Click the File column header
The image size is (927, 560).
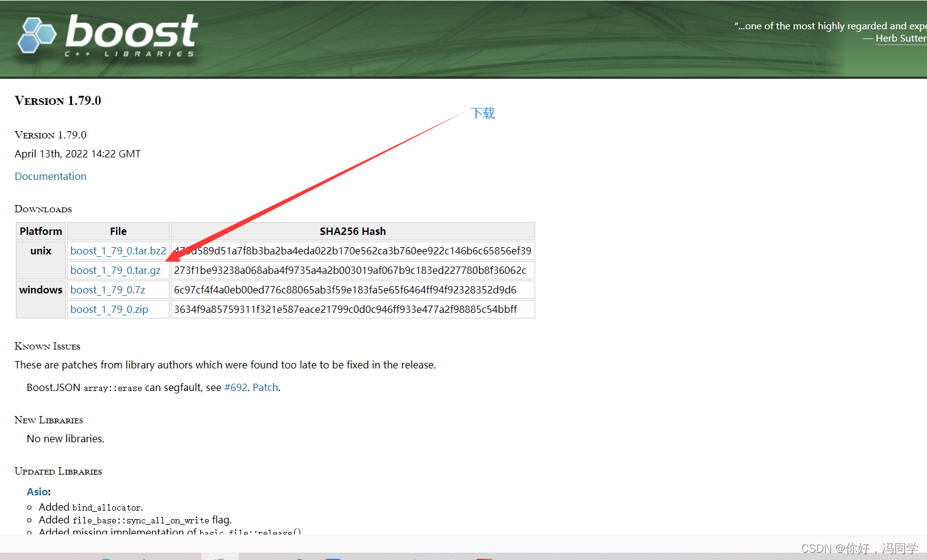coord(118,231)
